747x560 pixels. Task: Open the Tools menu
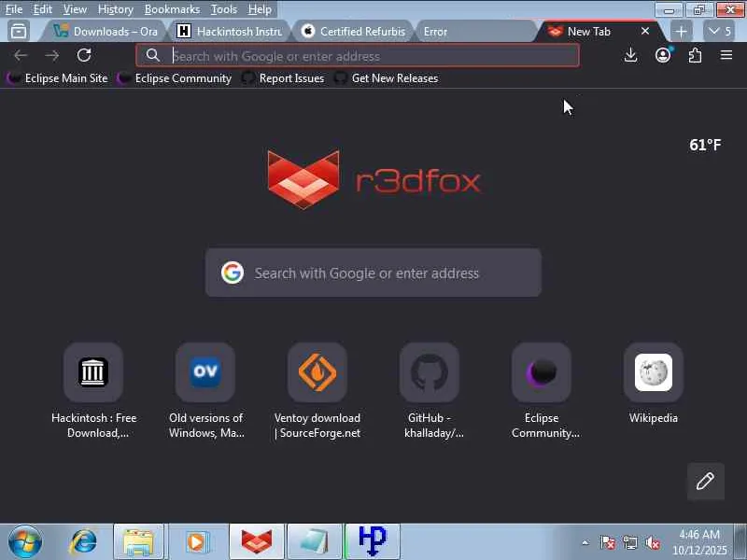coord(224,9)
